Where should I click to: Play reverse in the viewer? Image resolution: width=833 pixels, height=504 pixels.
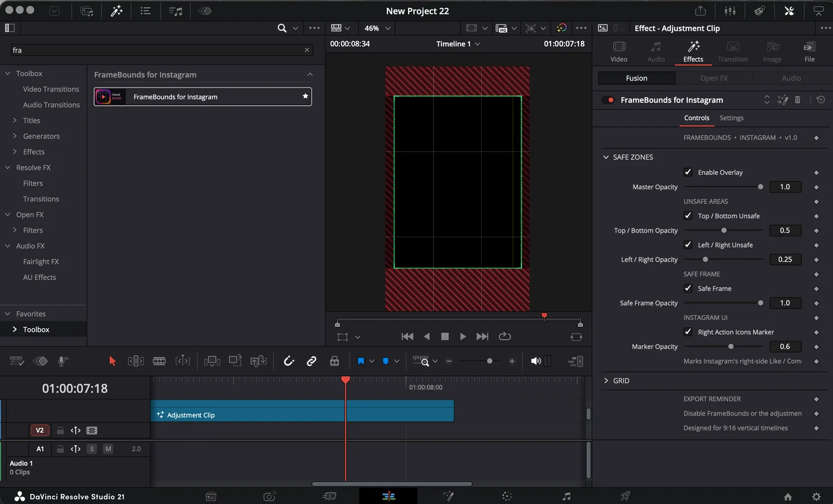(x=427, y=337)
